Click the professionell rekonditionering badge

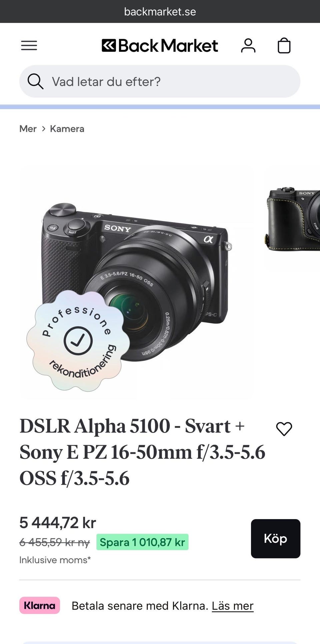click(x=78, y=341)
